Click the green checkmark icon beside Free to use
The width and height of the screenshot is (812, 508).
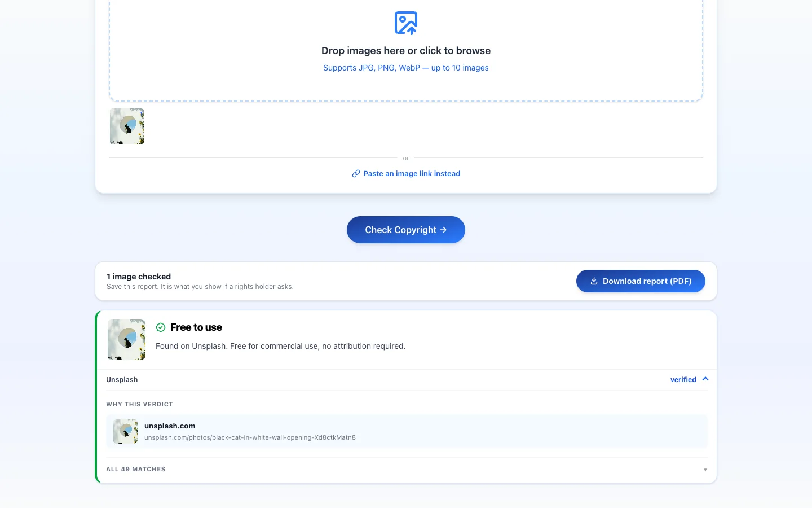pyautogui.click(x=161, y=327)
